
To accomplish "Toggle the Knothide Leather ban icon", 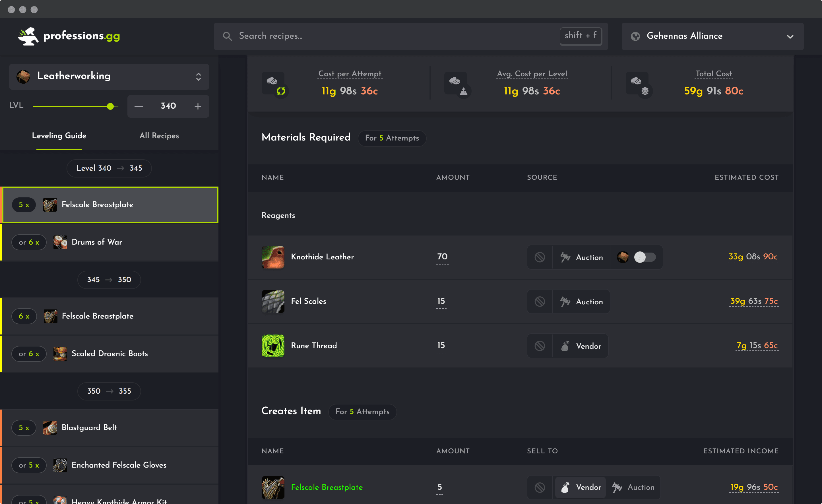I will coord(540,257).
